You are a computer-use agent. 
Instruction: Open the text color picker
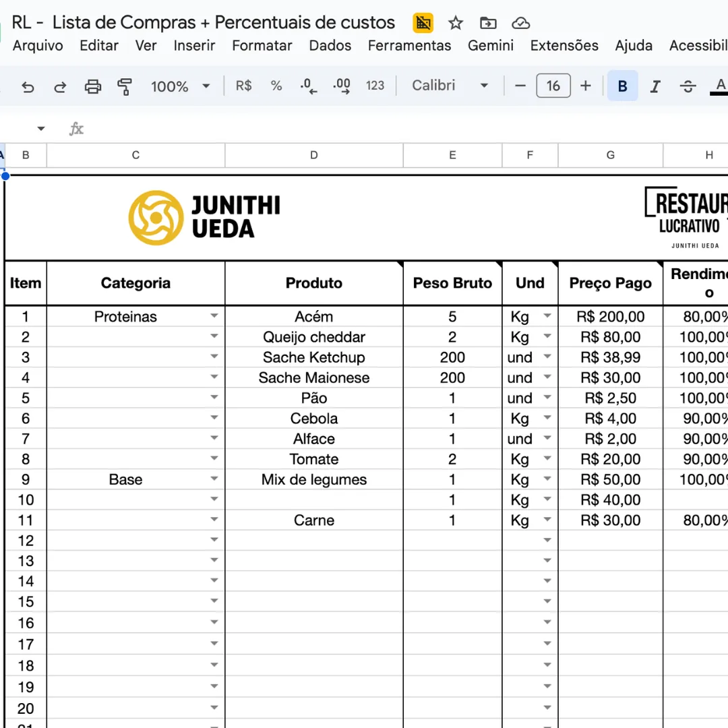tap(720, 86)
